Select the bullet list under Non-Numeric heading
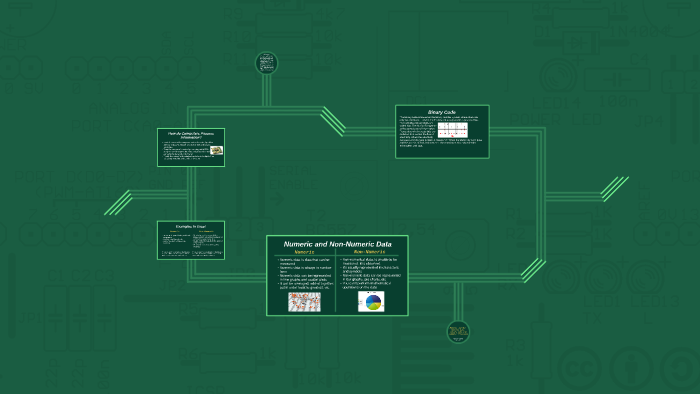Screen dimensions: 700x394 [370, 273]
